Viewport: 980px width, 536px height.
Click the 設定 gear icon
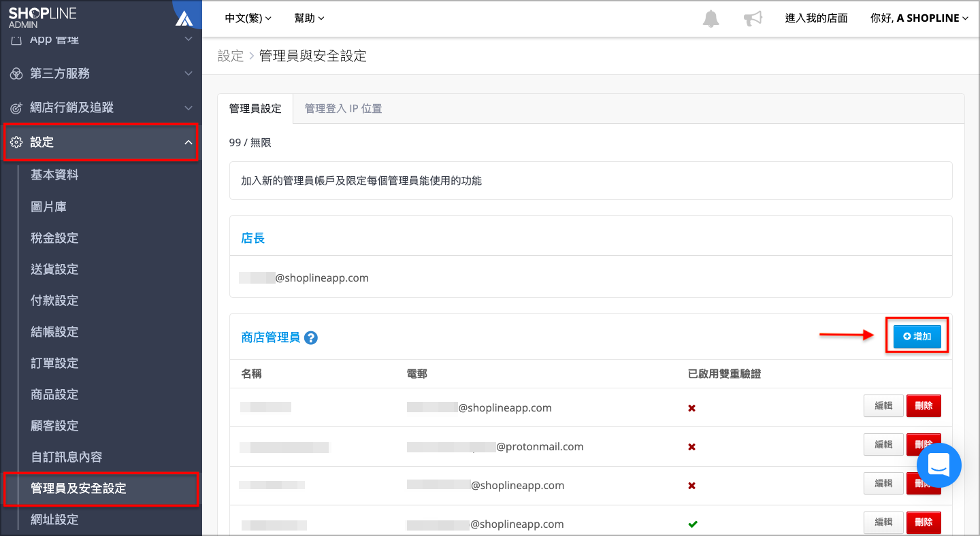[16, 142]
